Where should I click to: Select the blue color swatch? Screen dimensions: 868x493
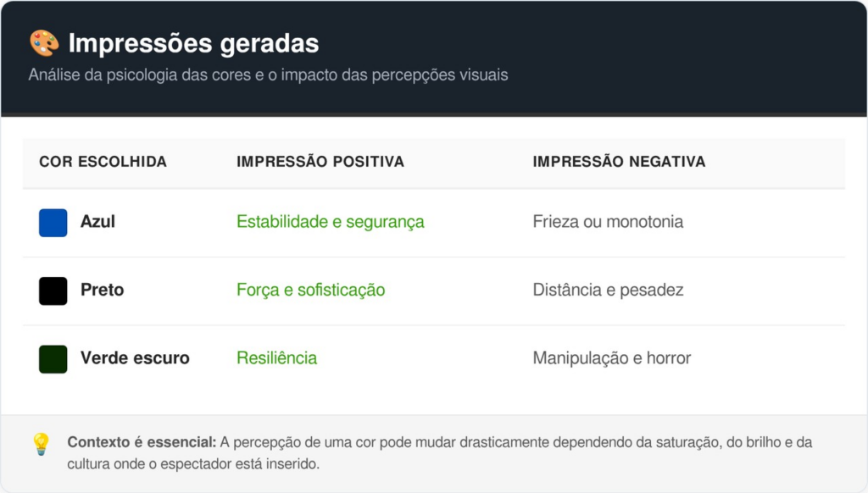coord(53,223)
